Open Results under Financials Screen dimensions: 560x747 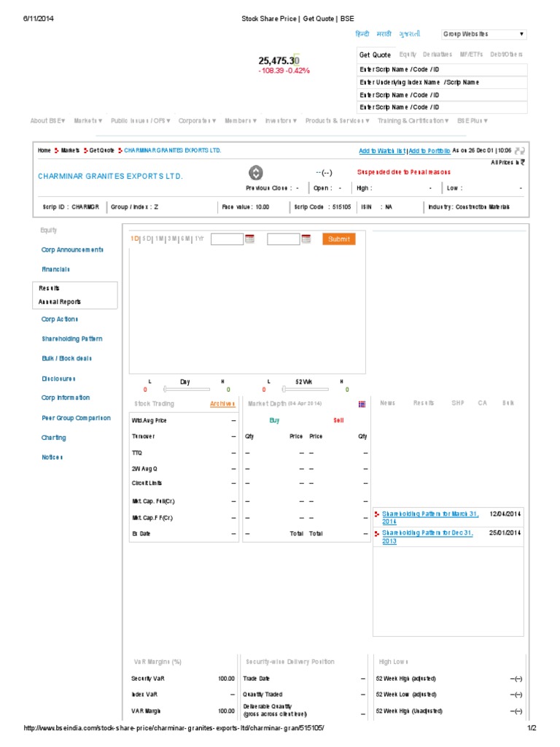[49, 288]
